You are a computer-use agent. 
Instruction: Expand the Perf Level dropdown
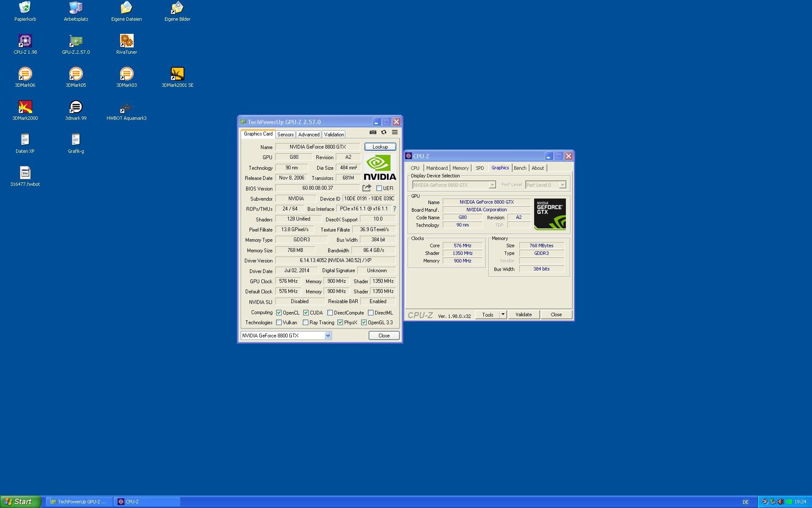pos(562,185)
